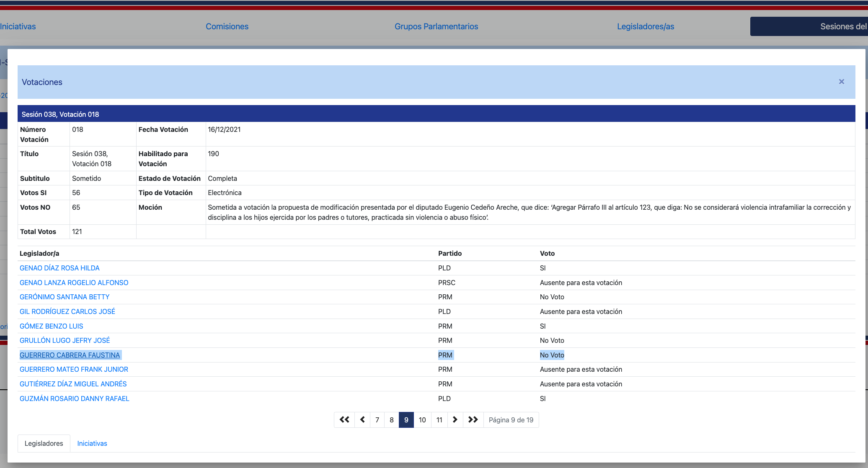Select current page 9 button
The image size is (868, 468).
coord(406,420)
